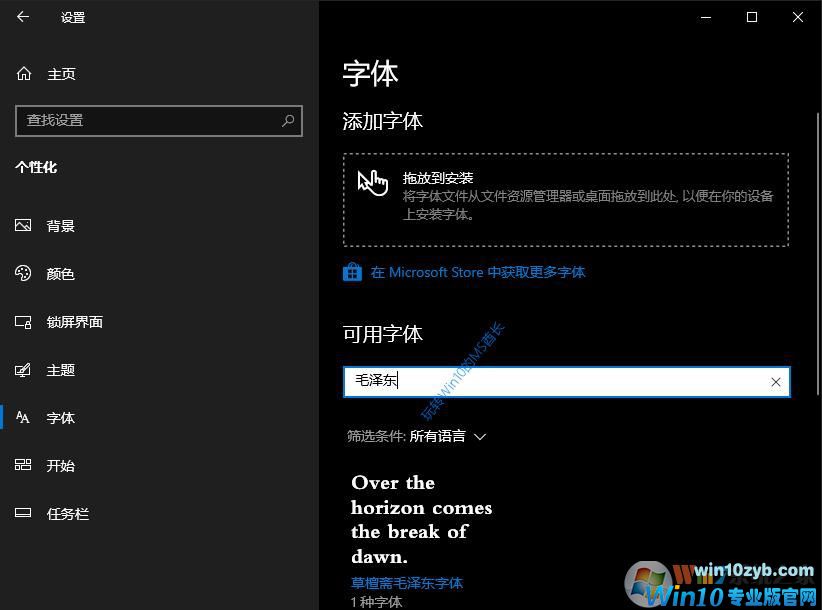Viewport: 822px width, 610px height.
Task: Click the 可用字体 heading
Action: pyautogui.click(x=383, y=334)
